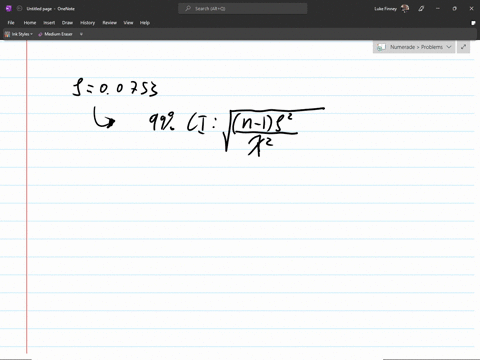480x360 pixels.
Task: Expand the quick access toolbar customize arrow
Action: [x=81, y=34]
